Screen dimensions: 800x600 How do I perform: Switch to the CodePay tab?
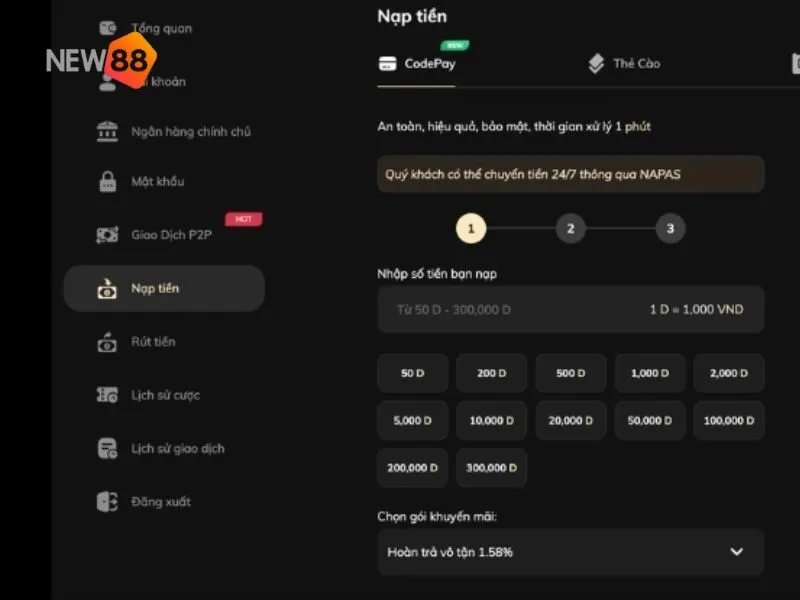click(417, 64)
